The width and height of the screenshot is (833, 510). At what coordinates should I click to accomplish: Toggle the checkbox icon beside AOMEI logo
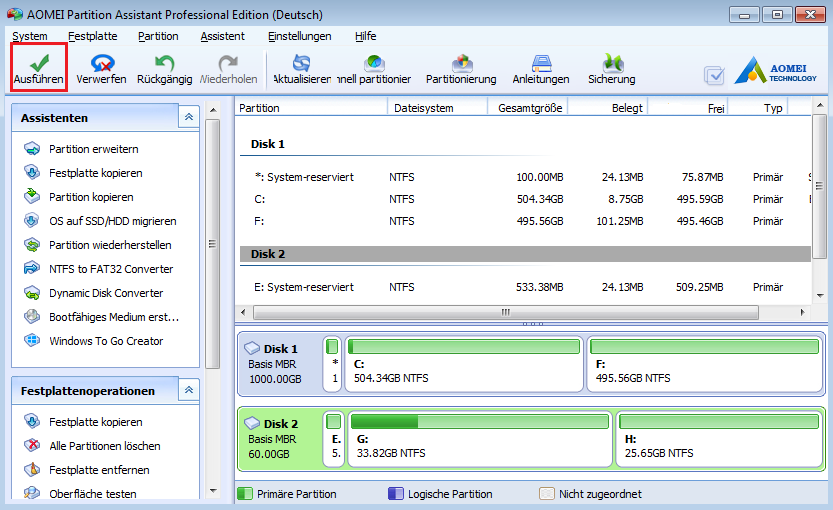tap(714, 75)
